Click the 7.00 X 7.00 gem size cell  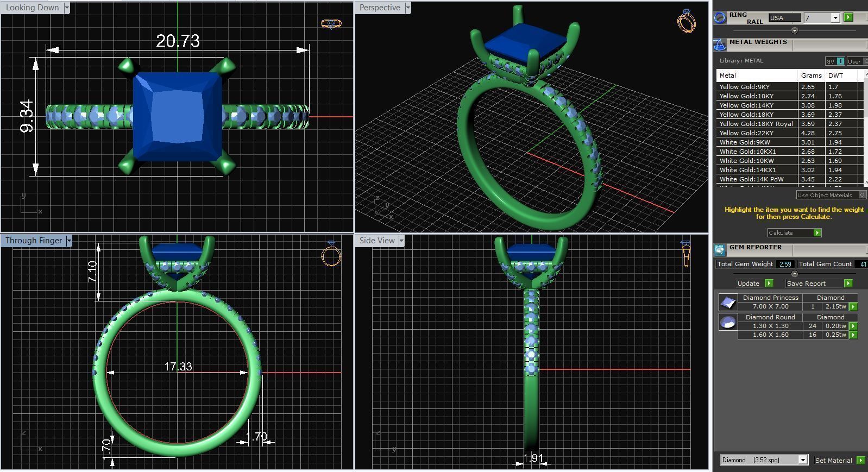coord(770,306)
